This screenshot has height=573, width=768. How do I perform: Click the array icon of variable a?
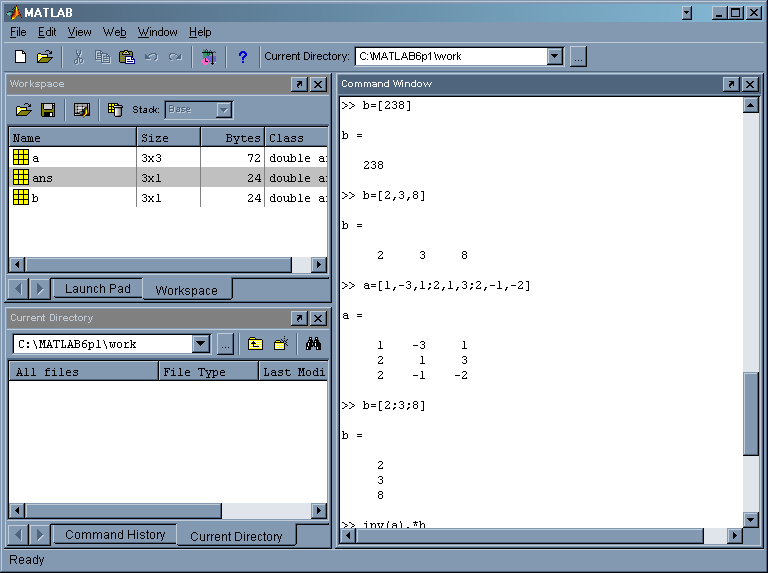21,157
